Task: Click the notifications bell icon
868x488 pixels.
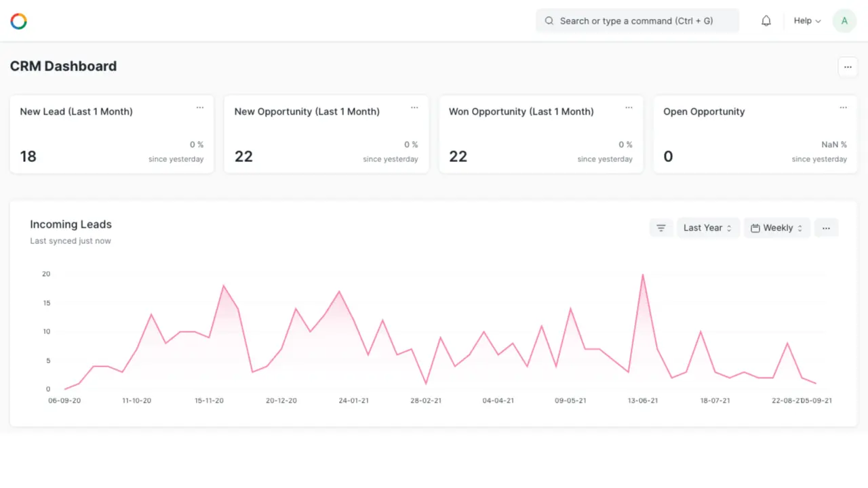Action: pyautogui.click(x=766, y=20)
